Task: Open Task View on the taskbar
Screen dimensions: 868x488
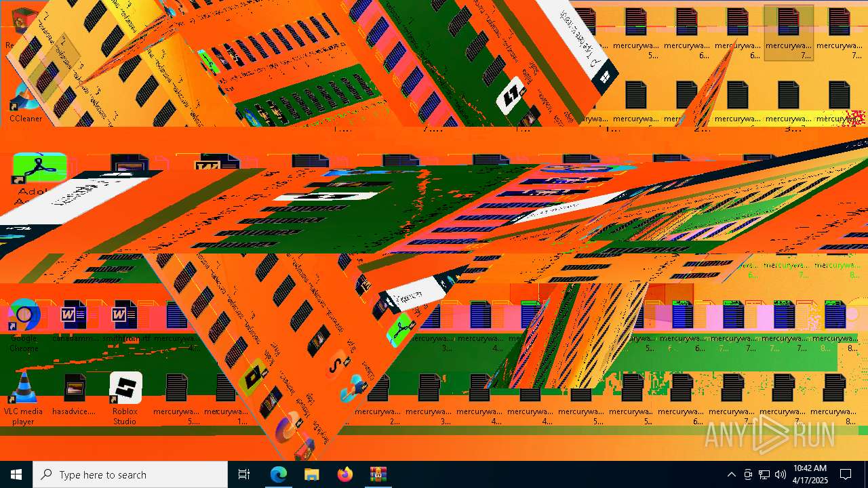Action: pos(244,474)
